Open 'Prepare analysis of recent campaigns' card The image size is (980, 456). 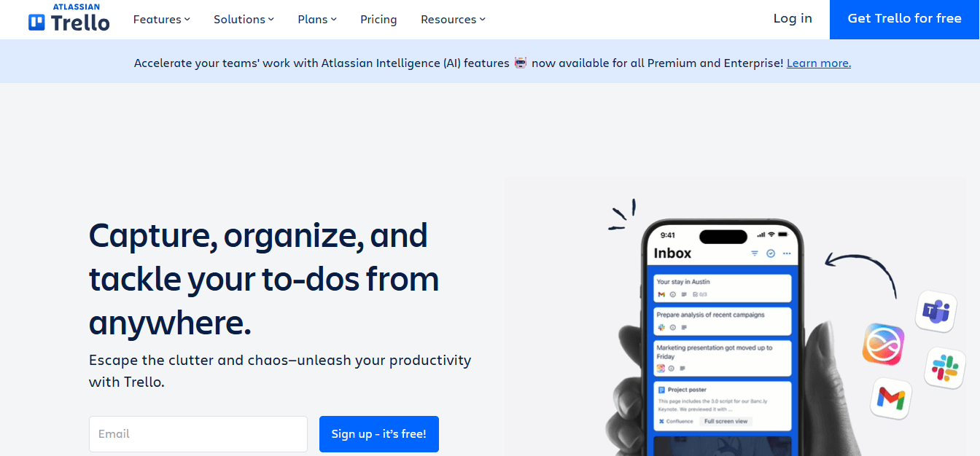(x=723, y=321)
